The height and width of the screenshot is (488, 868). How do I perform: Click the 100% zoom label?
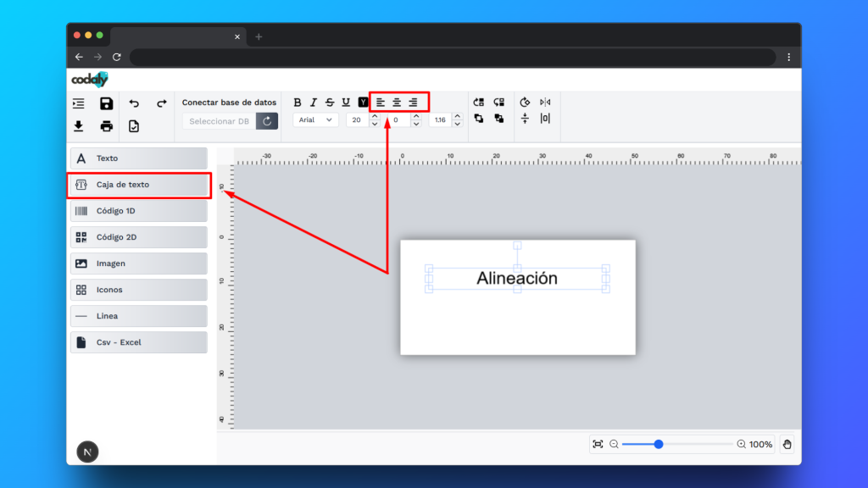760,444
